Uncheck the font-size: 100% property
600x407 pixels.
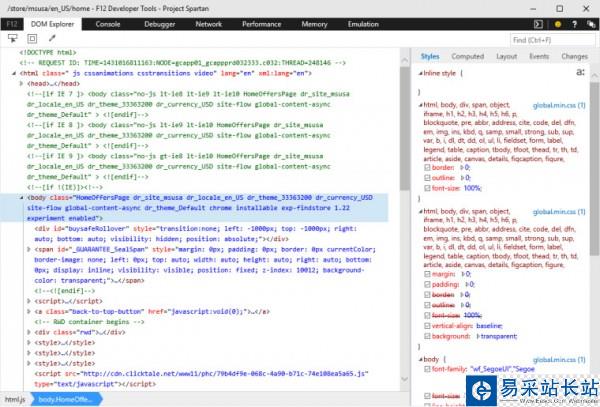[427, 188]
